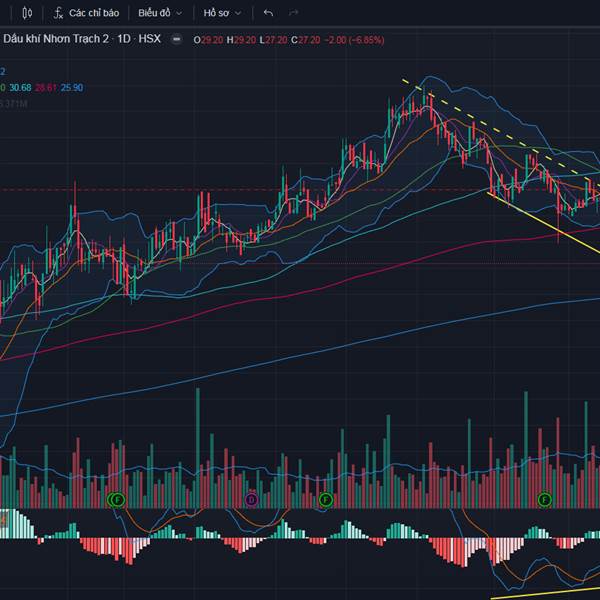
Task: Undo the last chart action
Action: tap(268, 13)
